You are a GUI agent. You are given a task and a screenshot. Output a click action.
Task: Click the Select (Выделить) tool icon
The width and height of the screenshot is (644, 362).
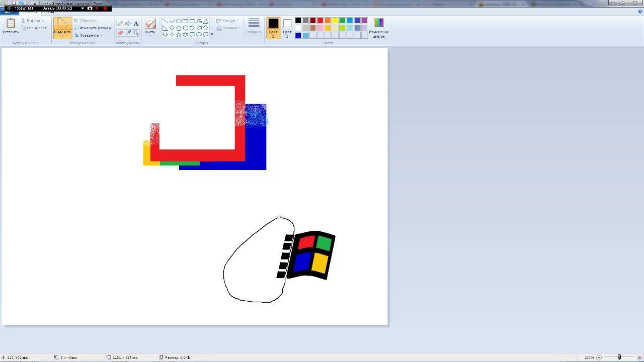tap(62, 23)
